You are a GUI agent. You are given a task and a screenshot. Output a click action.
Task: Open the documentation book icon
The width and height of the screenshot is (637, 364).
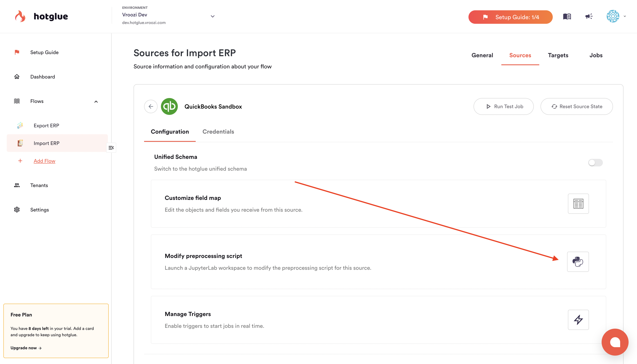pos(567,16)
